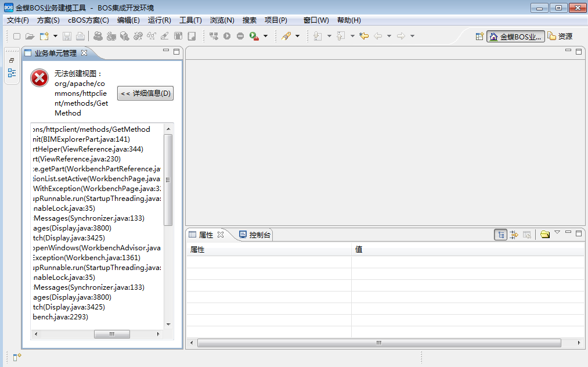This screenshot has height=367, width=588.
Task: Click the Previous Annotation toolbar icon
Action: pos(341,36)
